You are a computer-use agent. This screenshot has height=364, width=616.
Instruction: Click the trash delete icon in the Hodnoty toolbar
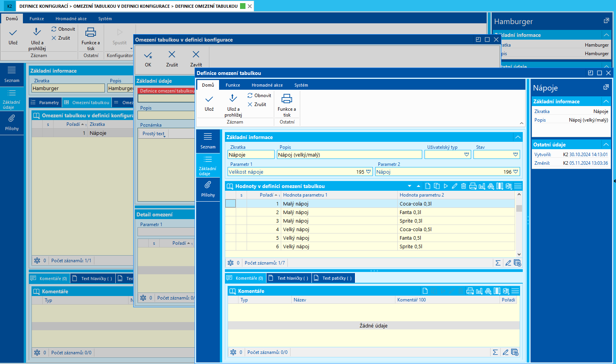pos(463,186)
